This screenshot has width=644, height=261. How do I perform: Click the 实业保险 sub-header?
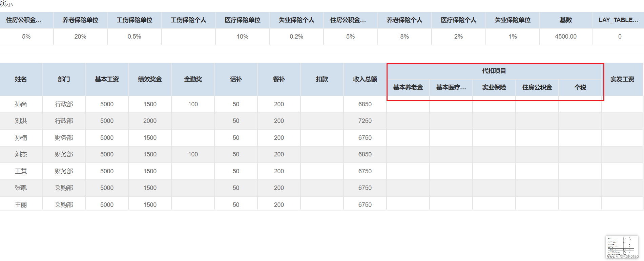(x=494, y=87)
